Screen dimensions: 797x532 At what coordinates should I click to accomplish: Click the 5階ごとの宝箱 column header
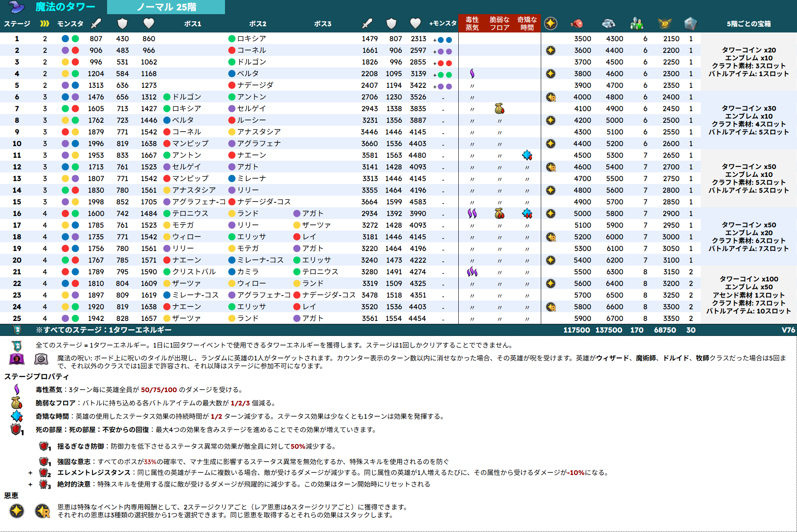pyautogui.click(x=749, y=24)
